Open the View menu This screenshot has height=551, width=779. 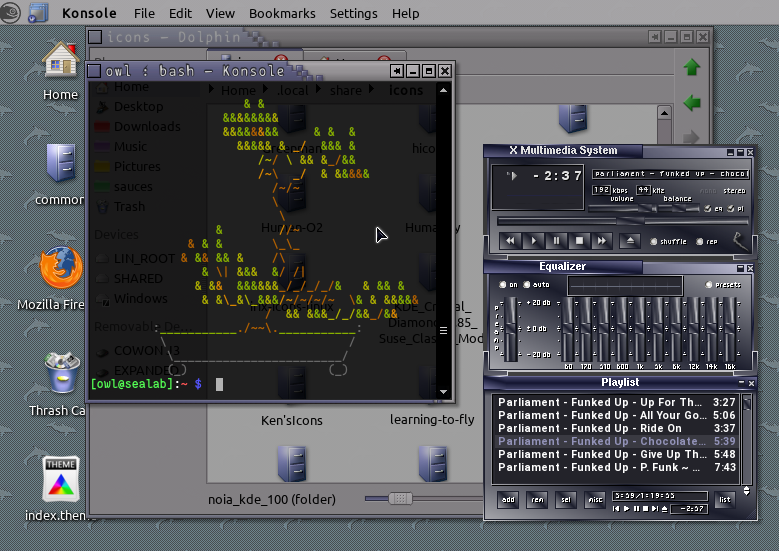click(220, 13)
